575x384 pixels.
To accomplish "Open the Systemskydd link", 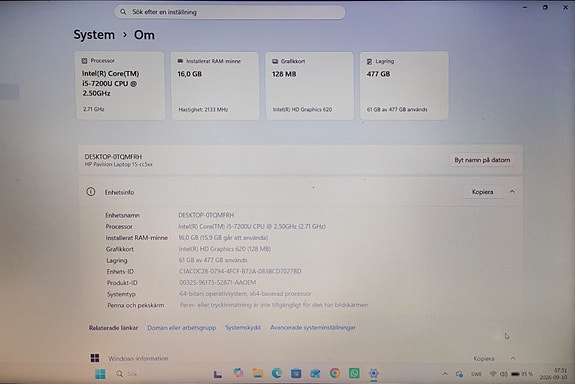I will point(243,328).
